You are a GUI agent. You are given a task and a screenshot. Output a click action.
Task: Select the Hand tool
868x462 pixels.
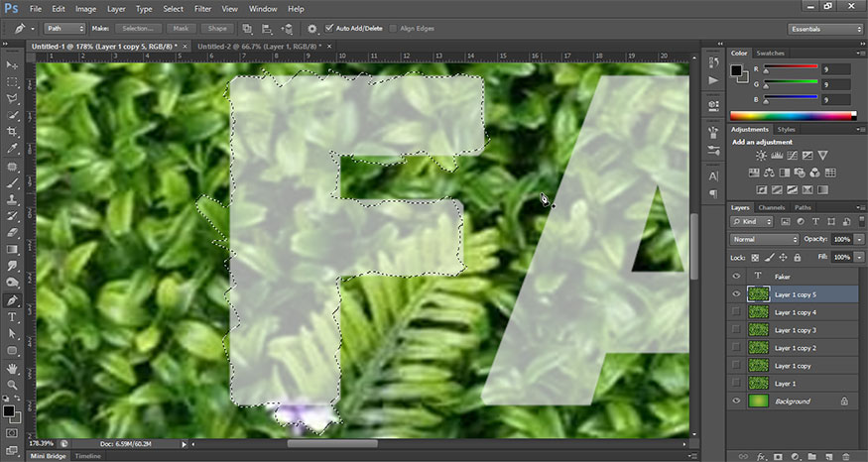coord(12,368)
